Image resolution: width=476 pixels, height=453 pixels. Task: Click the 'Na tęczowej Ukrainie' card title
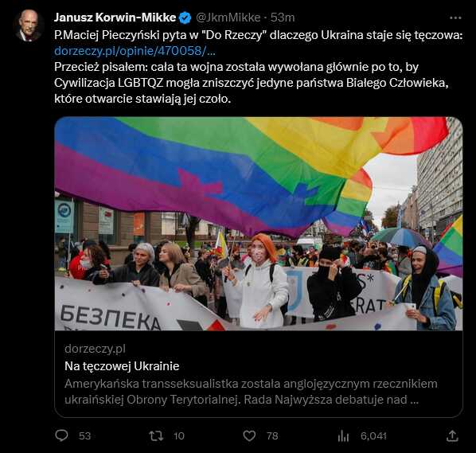[122, 366]
